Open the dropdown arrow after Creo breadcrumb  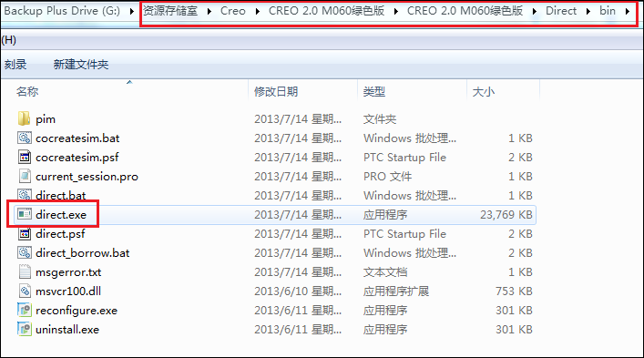257,11
